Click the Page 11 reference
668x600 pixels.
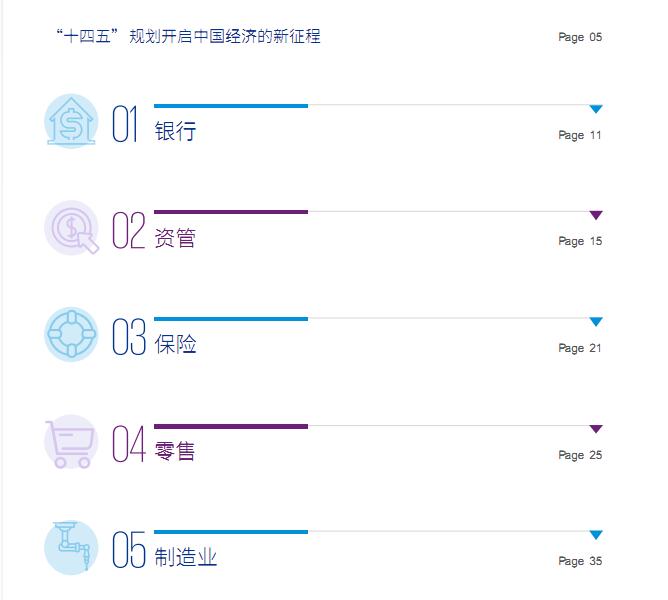(x=580, y=135)
